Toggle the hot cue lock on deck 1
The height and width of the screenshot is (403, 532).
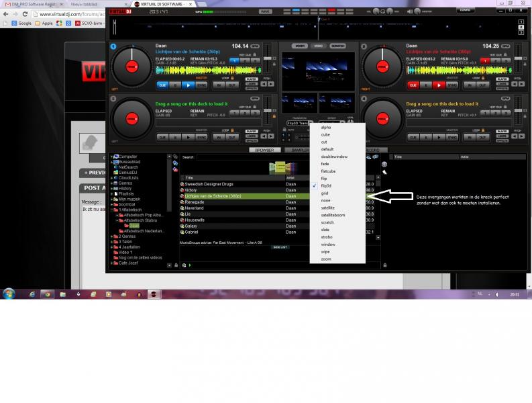coord(254,54)
